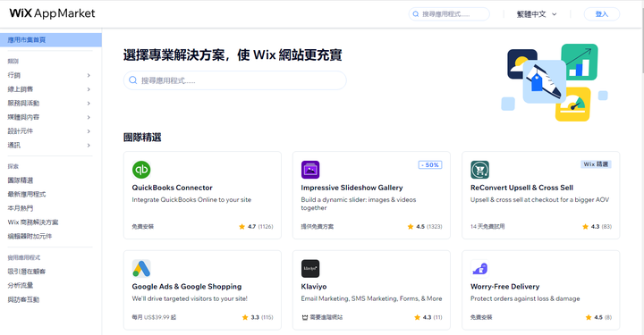
Task: Expand the 服務與活動 category chevron
Action: 89,103
